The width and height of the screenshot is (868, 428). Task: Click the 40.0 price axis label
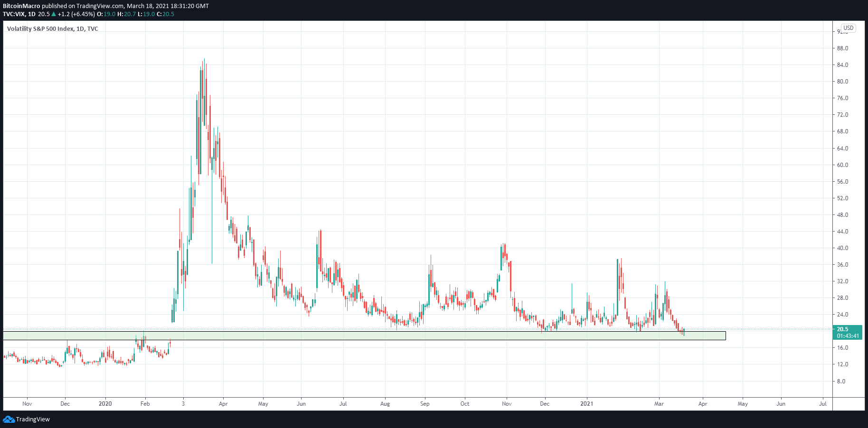click(842, 248)
